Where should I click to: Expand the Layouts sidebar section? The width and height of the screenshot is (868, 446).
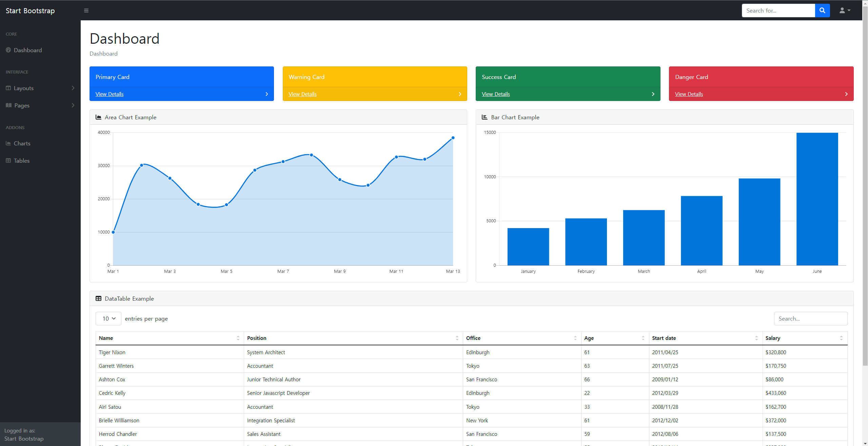(40, 88)
